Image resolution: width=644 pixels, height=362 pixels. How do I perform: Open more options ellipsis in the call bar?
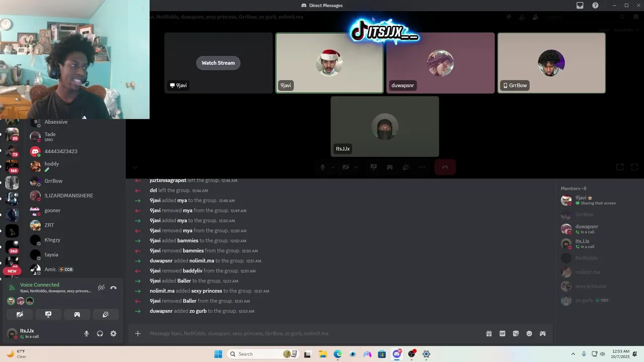(x=422, y=167)
